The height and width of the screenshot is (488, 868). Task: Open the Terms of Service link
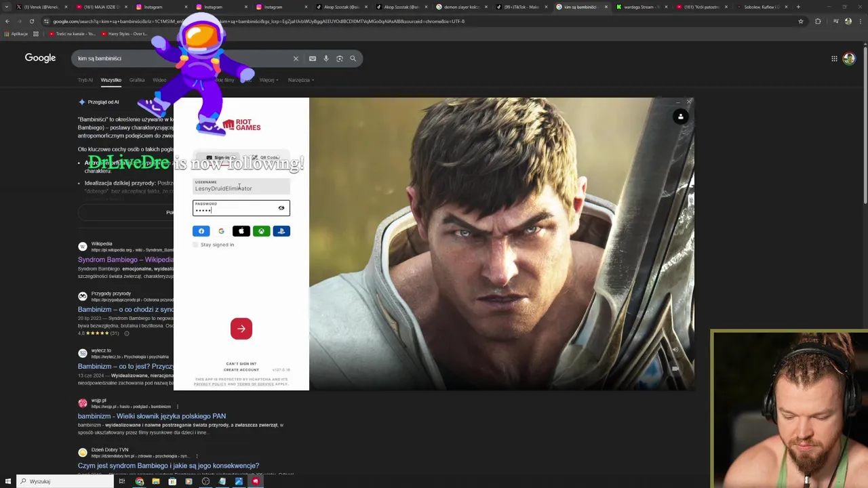(x=256, y=384)
